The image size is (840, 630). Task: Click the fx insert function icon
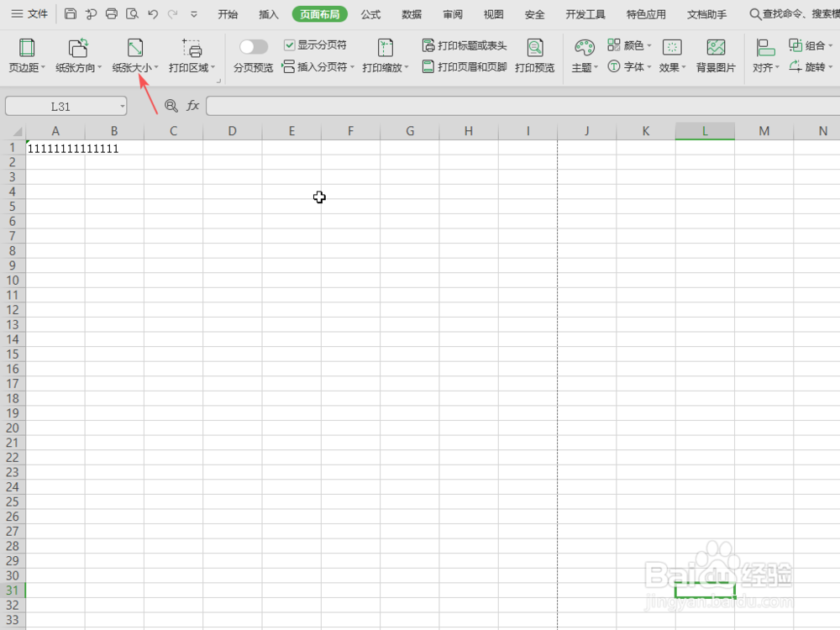(193, 106)
